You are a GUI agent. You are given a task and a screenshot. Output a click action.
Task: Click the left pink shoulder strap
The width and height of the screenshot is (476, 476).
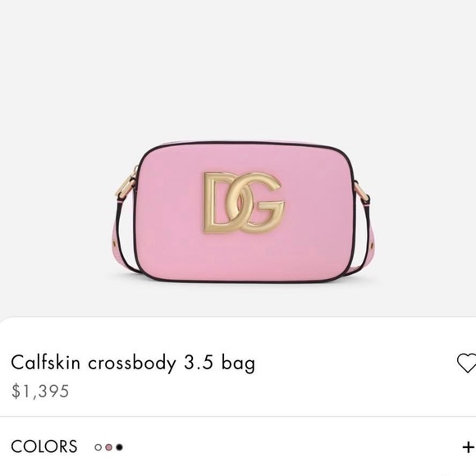(124, 237)
